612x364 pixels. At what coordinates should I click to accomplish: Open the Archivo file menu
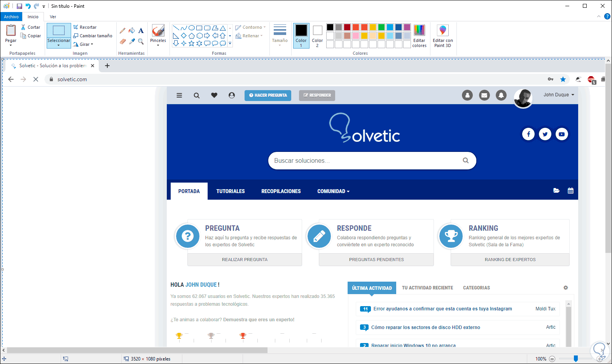point(11,17)
